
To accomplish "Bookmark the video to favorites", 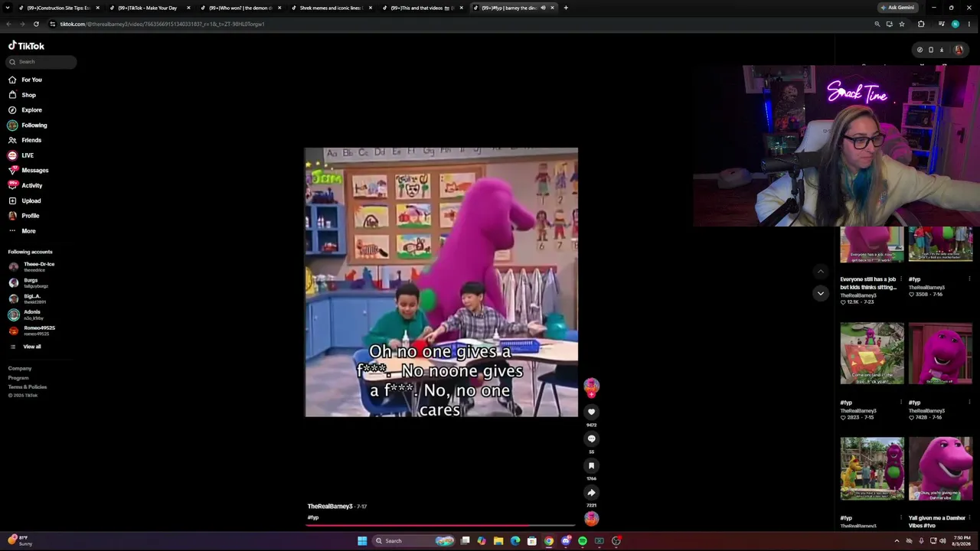I will tap(591, 465).
